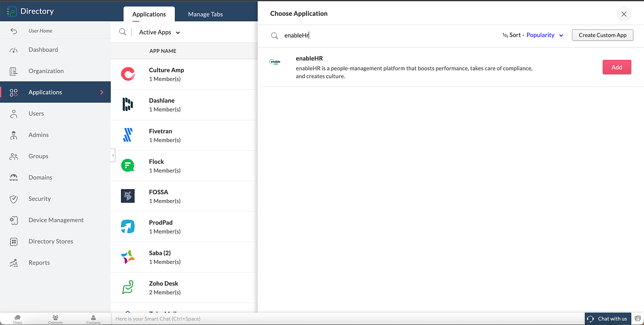Click the Dashboard gauge icon in sidebar
Screen dimensions: 644x325
pos(14,50)
